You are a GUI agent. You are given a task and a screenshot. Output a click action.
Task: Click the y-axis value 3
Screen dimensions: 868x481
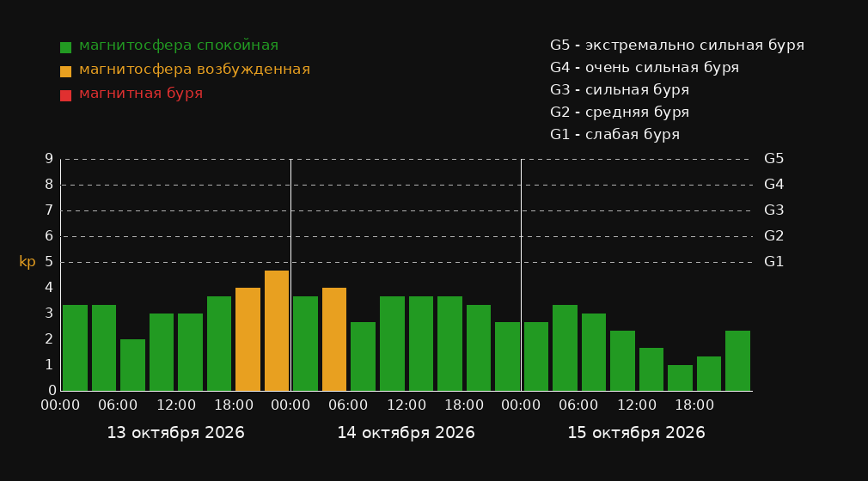tap(49, 314)
